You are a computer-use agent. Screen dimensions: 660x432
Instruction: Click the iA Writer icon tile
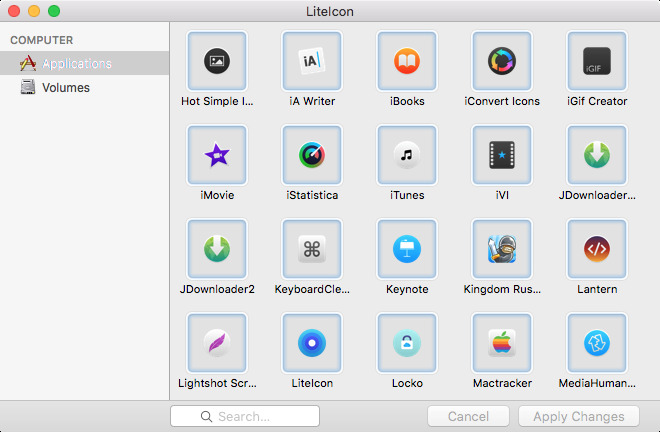[312, 61]
